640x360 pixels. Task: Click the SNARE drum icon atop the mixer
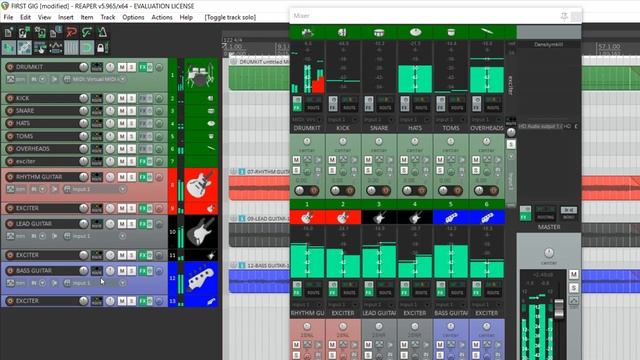click(x=379, y=32)
